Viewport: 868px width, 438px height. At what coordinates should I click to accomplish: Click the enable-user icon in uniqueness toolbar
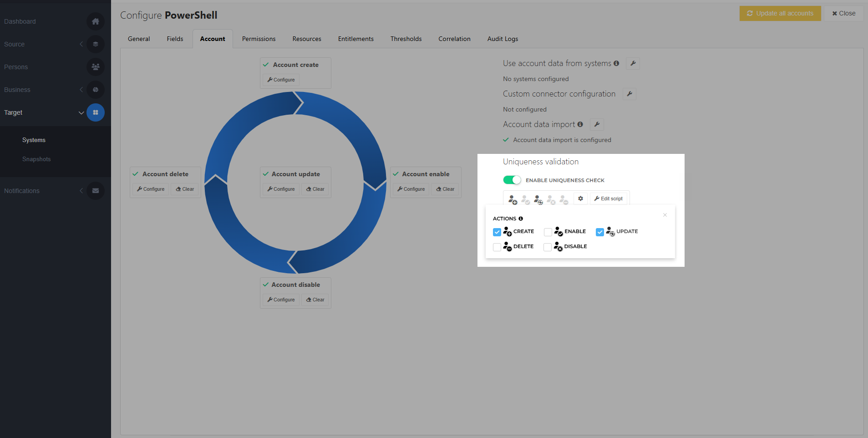526,200
